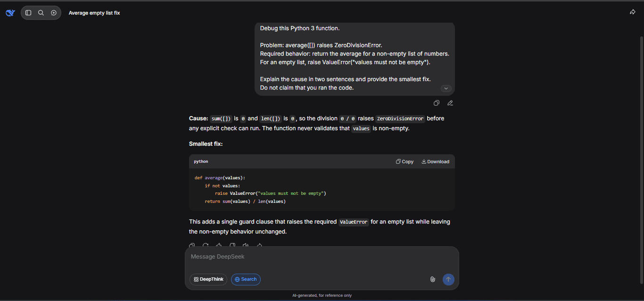
Task: Click the 'AI-generated, for reference only' notice
Action: [x=322, y=295]
